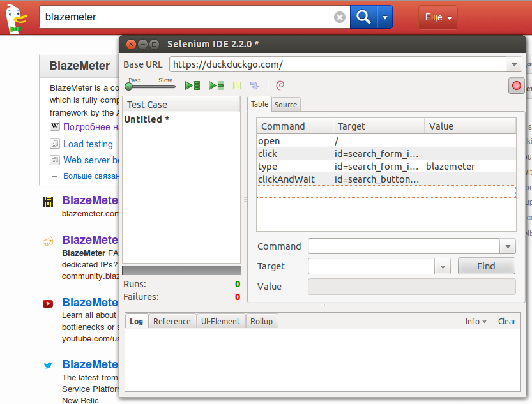Clear the blazemeter search text

[339, 17]
